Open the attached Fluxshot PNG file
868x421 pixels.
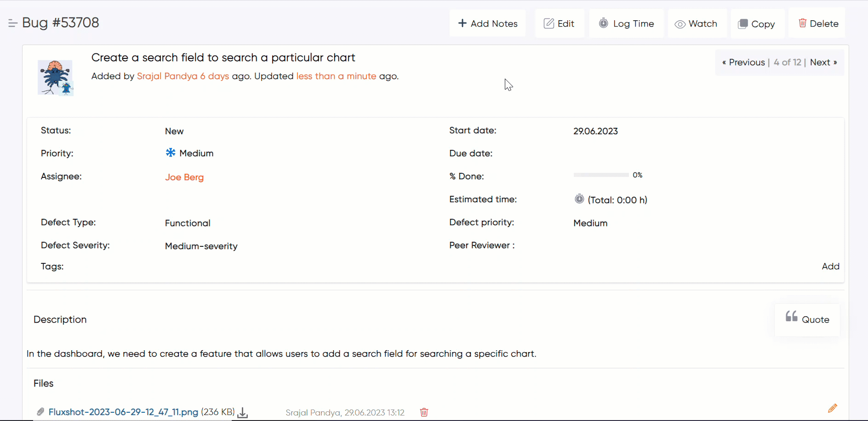click(123, 412)
